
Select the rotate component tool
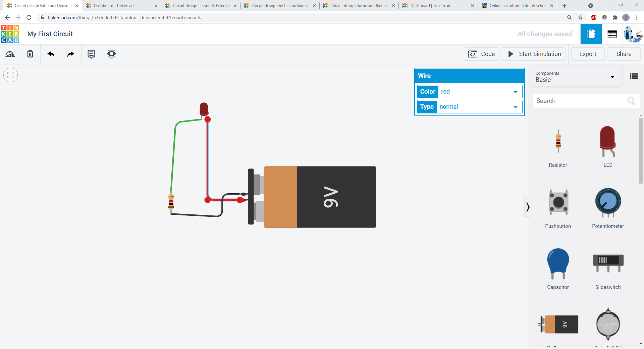pos(10,54)
